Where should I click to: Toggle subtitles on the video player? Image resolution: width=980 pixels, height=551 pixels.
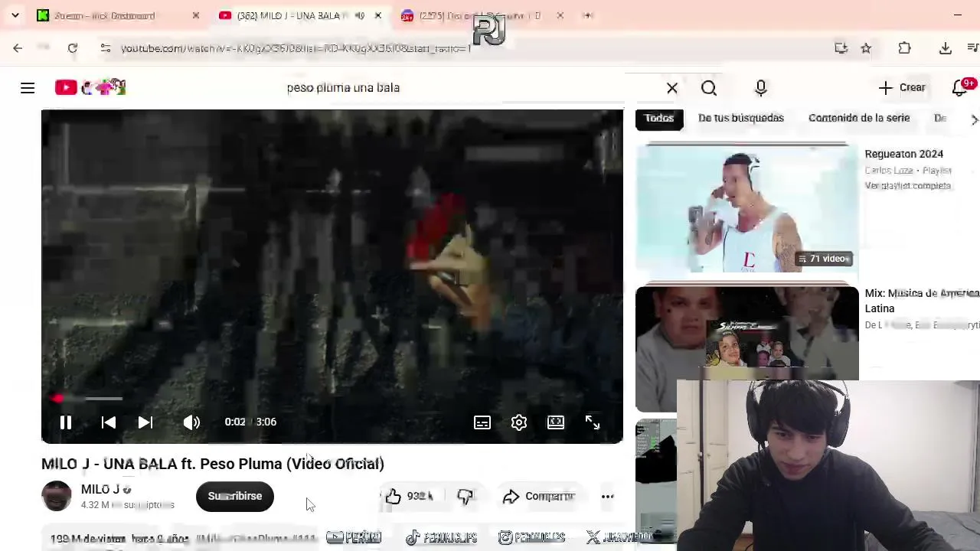tap(482, 422)
